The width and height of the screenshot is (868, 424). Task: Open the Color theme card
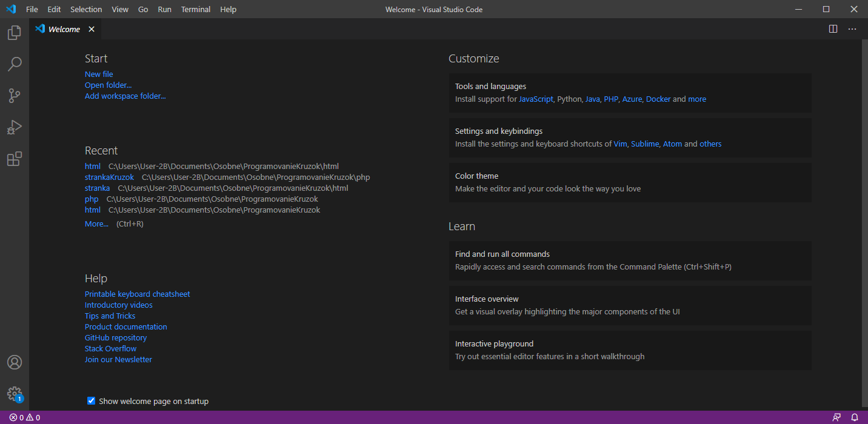(630, 182)
